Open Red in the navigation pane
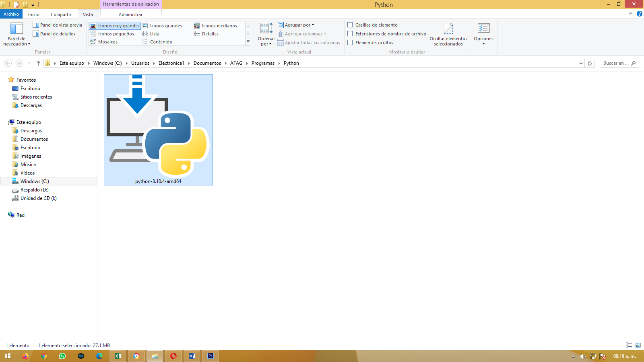 (20, 215)
